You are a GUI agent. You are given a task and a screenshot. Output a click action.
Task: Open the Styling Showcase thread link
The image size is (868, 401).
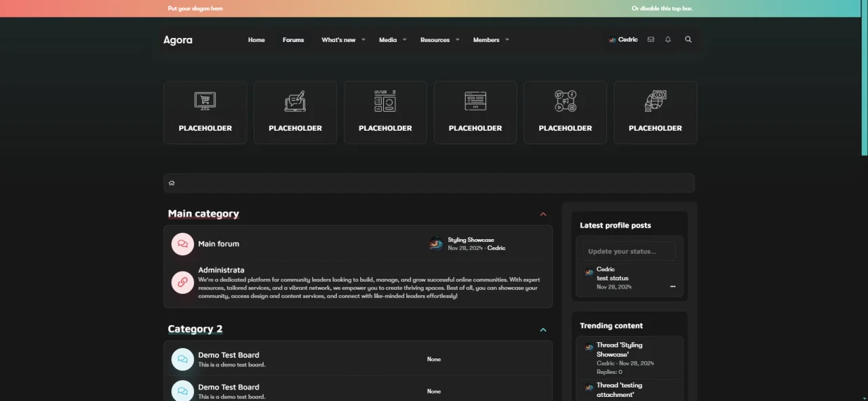471,240
